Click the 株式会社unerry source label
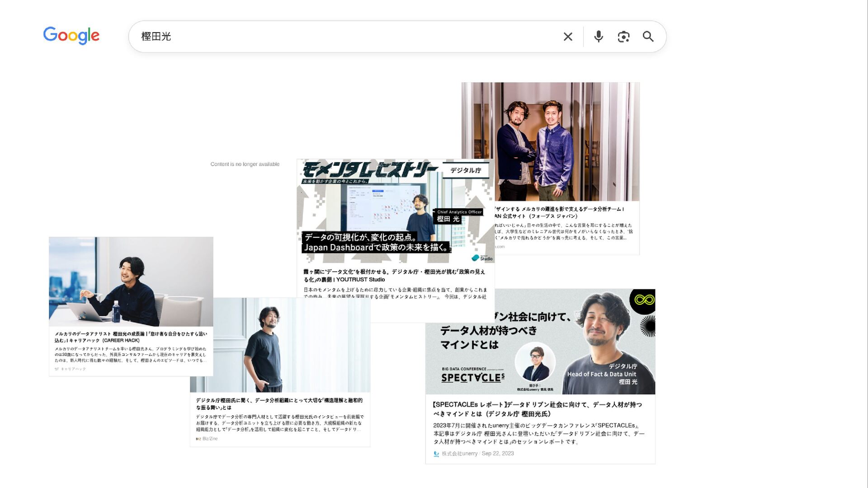Image resolution: width=868 pixels, height=488 pixels. tap(459, 454)
